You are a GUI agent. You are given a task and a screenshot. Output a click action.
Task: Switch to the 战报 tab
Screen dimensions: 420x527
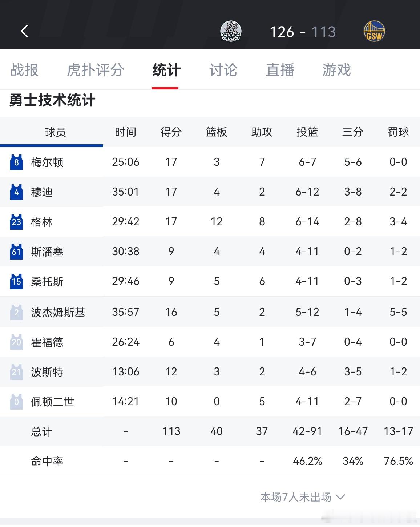tap(24, 70)
